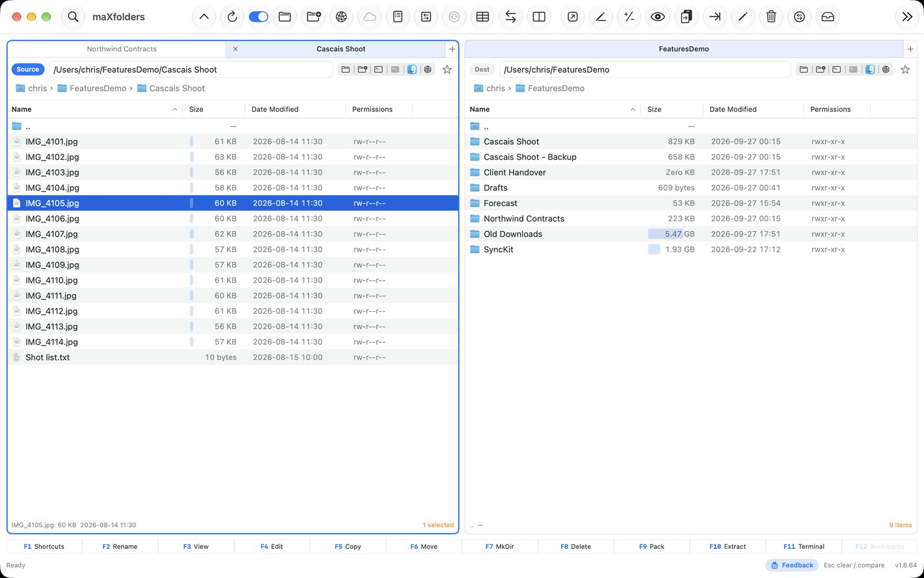Select the Cascais Shoot tab
This screenshot has height=578, width=924.
(x=341, y=49)
